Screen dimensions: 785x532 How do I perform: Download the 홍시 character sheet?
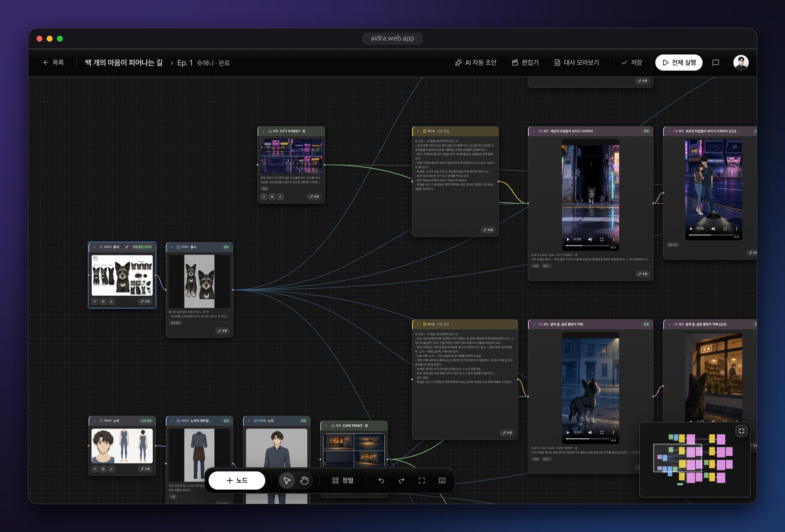click(x=111, y=301)
